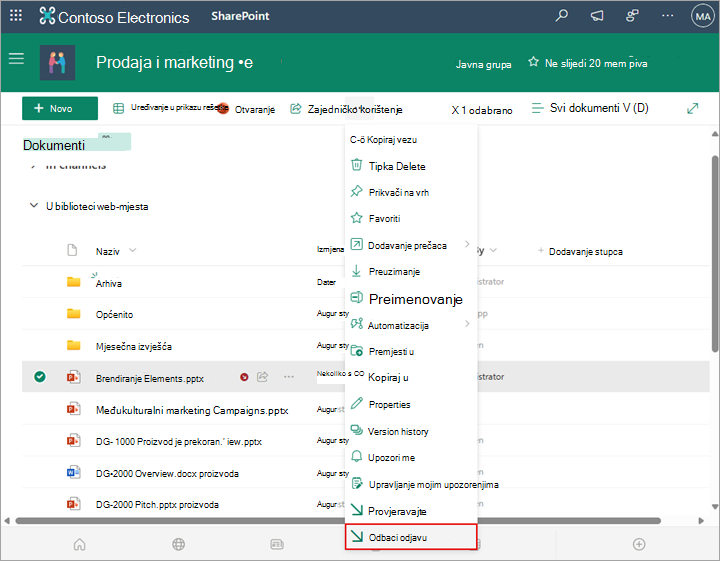
Task: Click the vertical scrollbar thumb
Action: pyautogui.click(x=715, y=254)
